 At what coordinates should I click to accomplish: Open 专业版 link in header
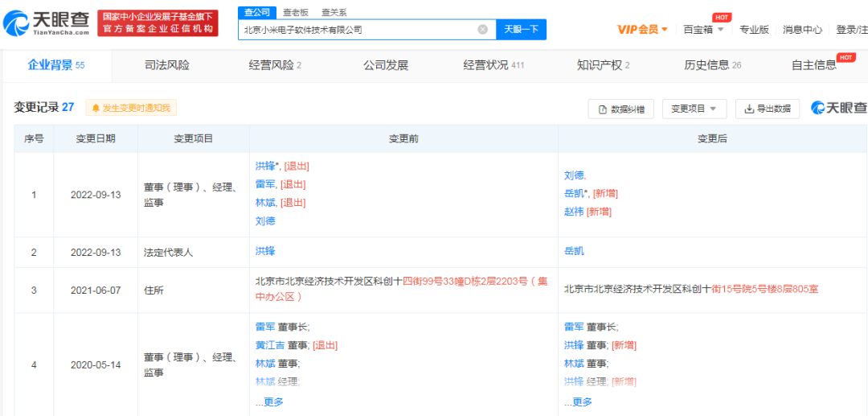point(754,30)
